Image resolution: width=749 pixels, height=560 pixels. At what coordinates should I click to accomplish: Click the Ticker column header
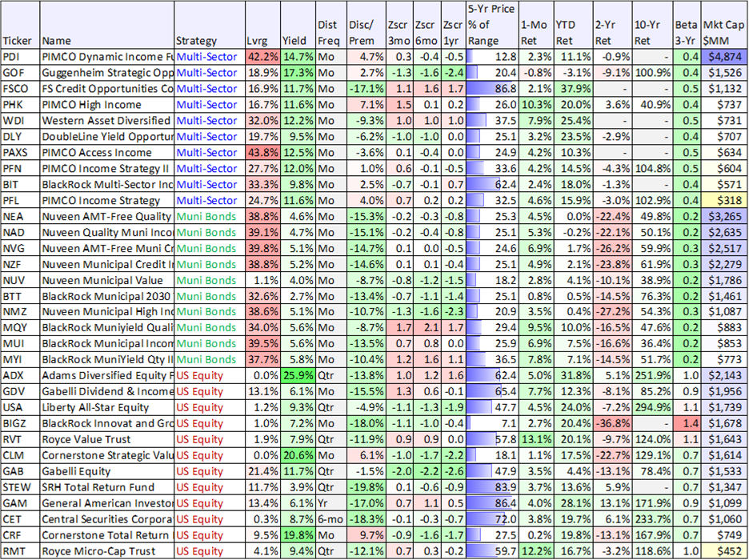[21, 25]
